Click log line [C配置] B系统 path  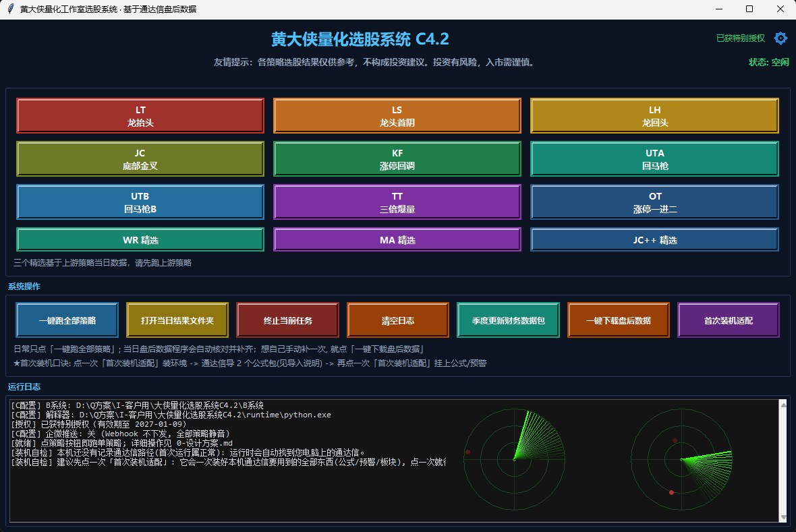pos(137,405)
